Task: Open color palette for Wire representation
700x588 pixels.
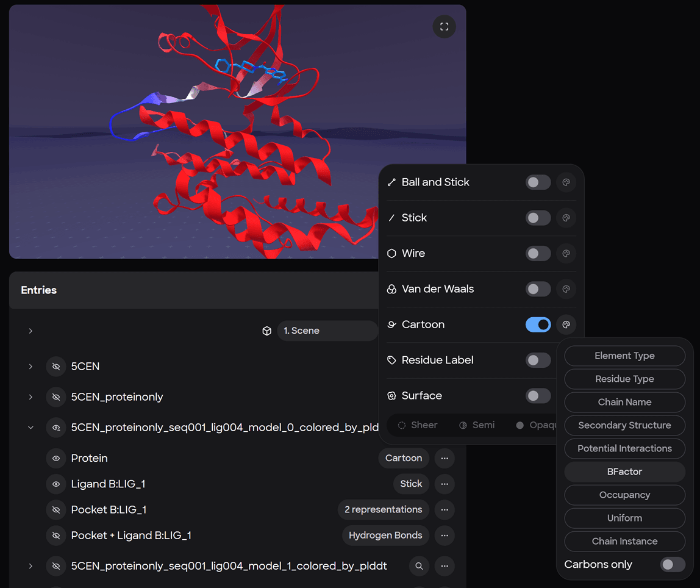Action: (566, 253)
